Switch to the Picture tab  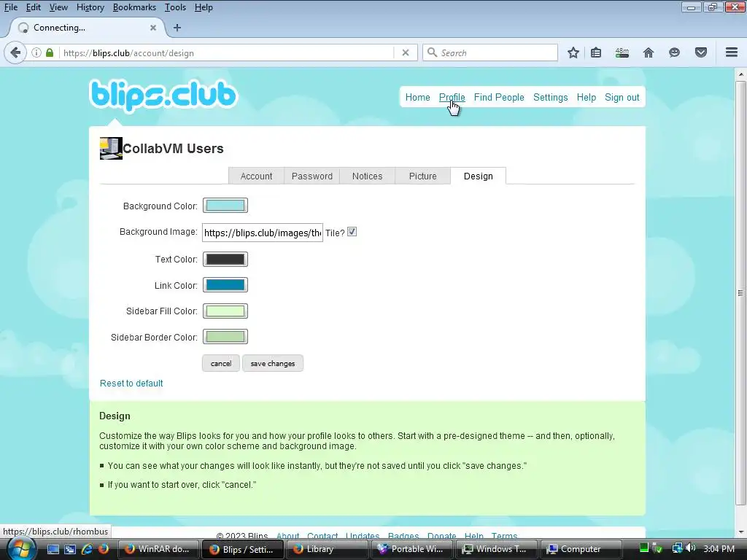tap(422, 176)
